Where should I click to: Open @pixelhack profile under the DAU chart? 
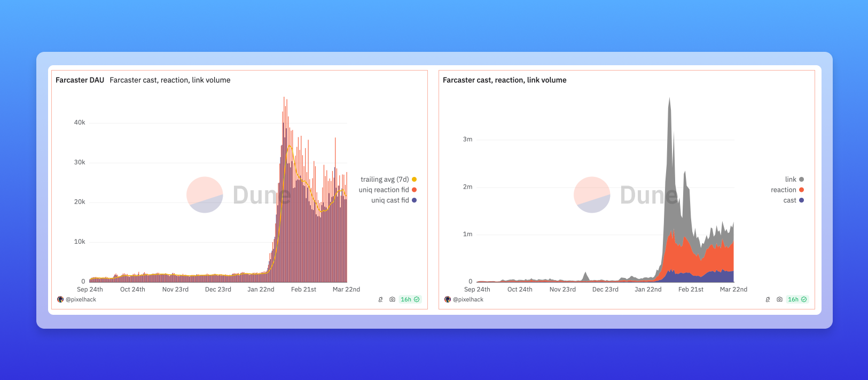pyautogui.click(x=81, y=300)
